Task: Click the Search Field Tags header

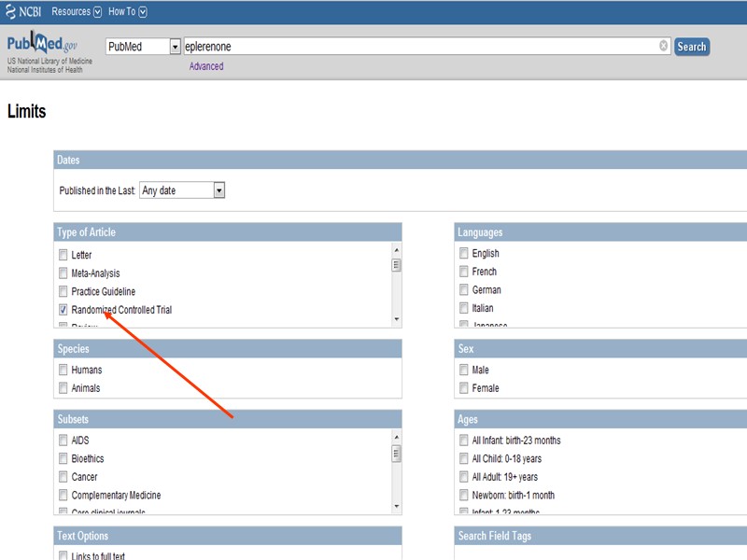Action: [x=600, y=536]
